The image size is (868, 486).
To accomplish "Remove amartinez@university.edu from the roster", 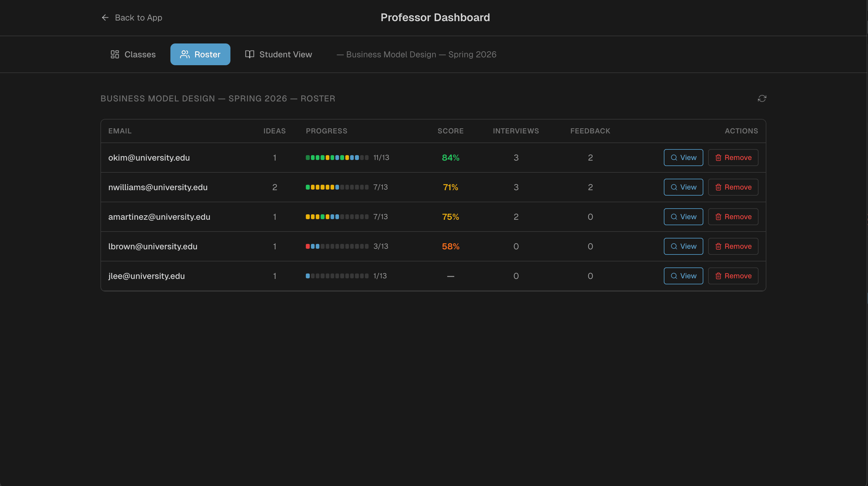I will (733, 216).
